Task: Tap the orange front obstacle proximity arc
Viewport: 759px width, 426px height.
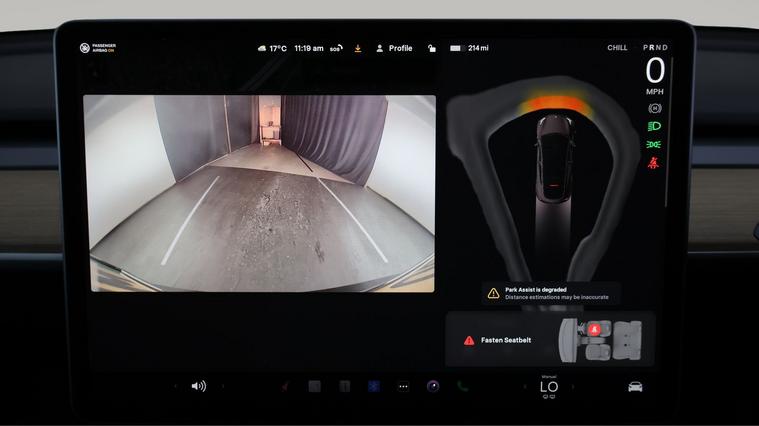Action: pyautogui.click(x=556, y=104)
